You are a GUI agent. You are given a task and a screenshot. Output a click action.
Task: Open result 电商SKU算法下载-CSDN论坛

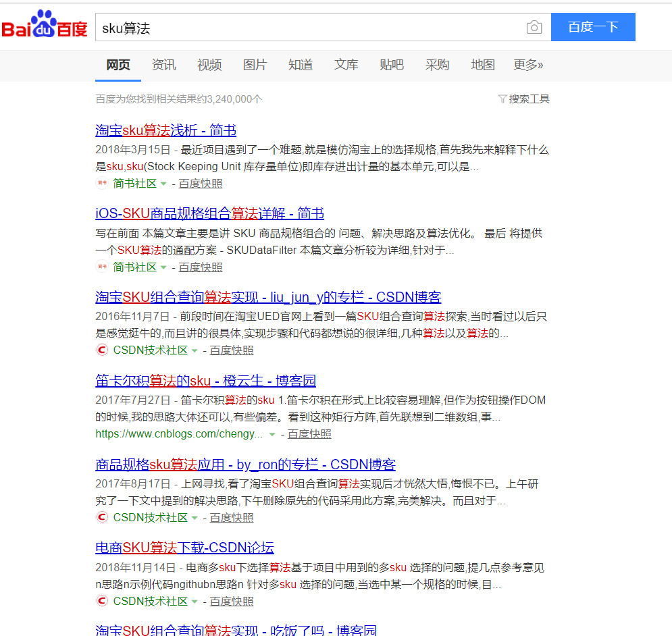[x=184, y=548]
